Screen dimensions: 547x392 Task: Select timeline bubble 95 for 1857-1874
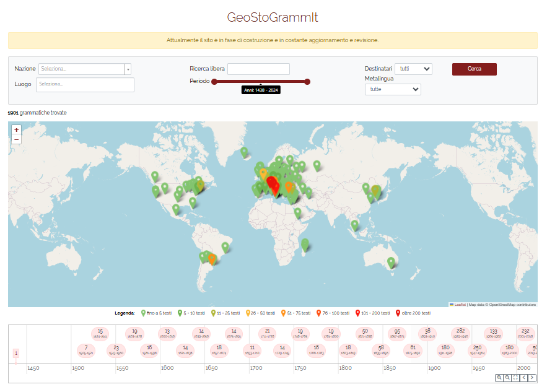397,334
